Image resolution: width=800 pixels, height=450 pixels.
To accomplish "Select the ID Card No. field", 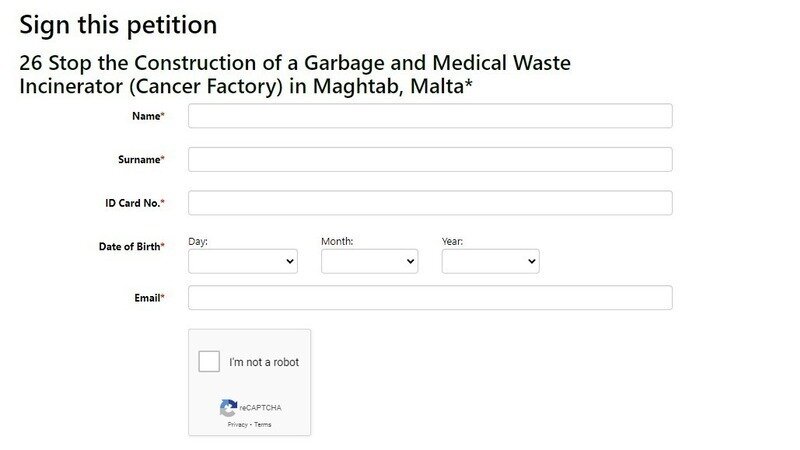I will [430, 203].
